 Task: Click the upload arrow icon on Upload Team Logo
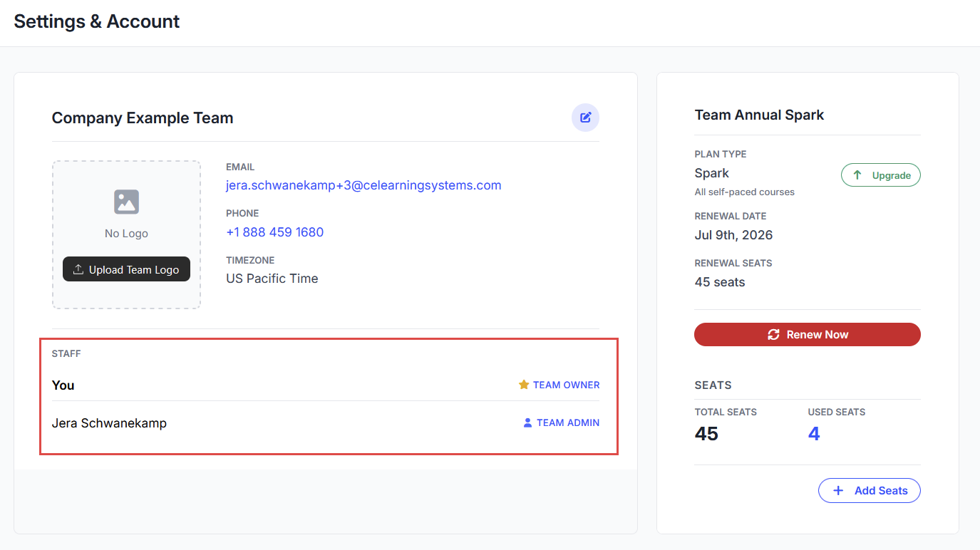pyautogui.click(x=78, y=269)
